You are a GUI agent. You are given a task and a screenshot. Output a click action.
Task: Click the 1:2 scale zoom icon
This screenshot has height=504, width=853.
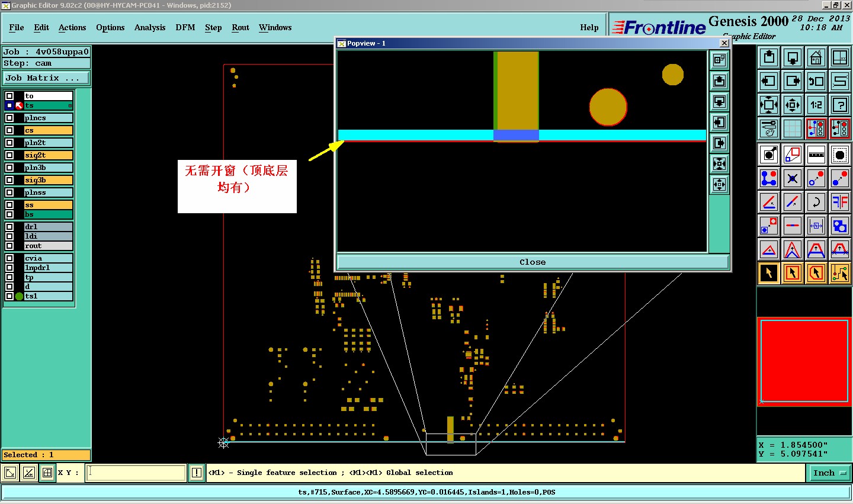(816, 105)
